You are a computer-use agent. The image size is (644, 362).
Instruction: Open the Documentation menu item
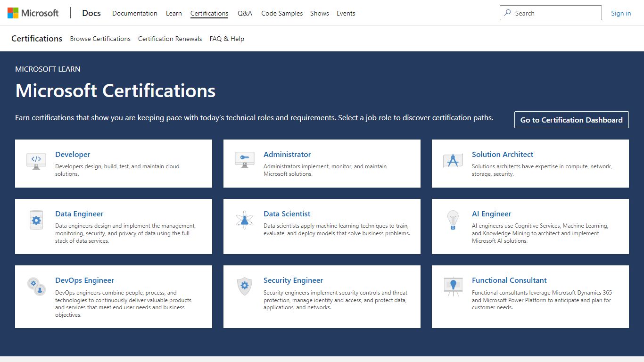[x=135, y=13]
